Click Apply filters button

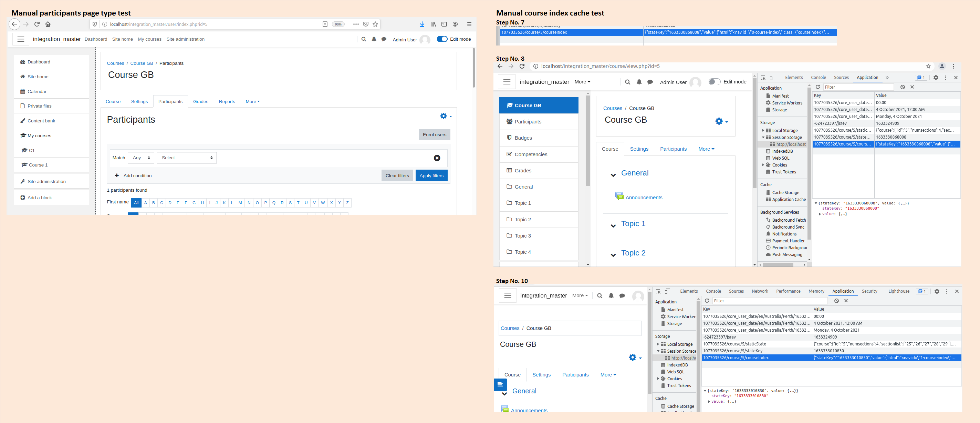point(431,175)
